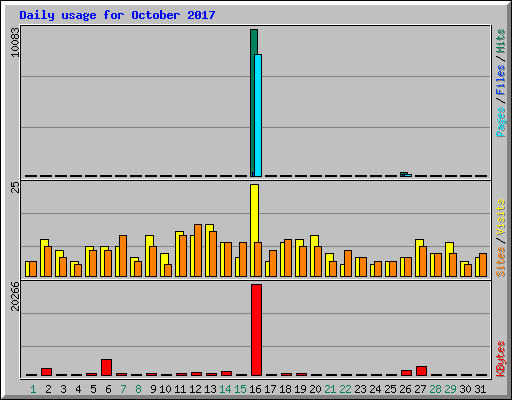Click the 20266 y-axis value
This screenshot has height=400, width=512.
(15, 296)
